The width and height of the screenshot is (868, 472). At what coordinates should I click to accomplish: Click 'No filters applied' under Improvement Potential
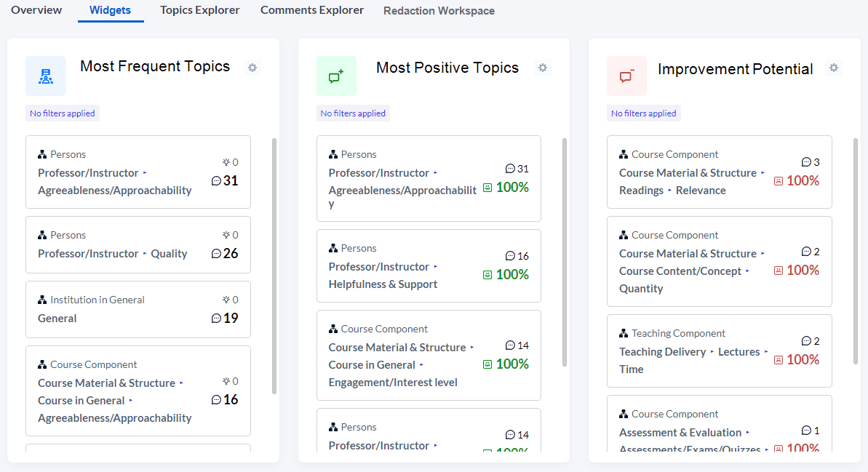(643, 113)
